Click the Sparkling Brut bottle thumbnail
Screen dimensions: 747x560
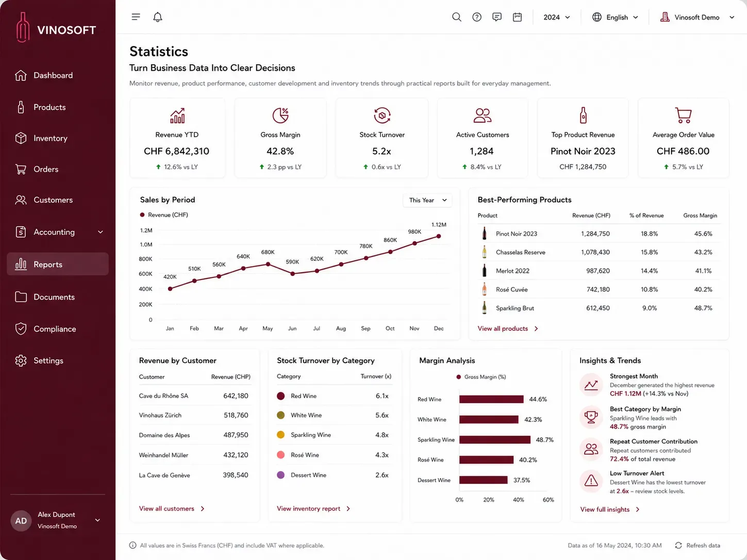(x=484, y=308)
